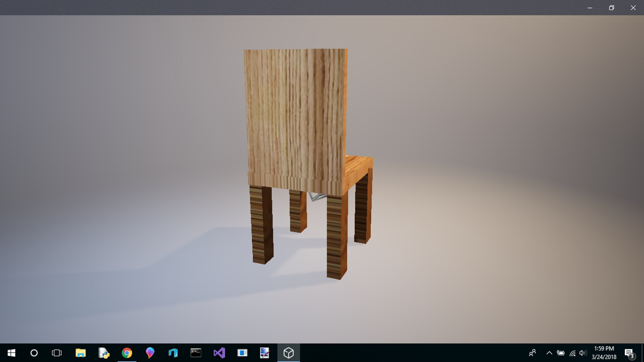
Task: Select the active 3D cube app taskbar icon
Action: pos(288,353)
